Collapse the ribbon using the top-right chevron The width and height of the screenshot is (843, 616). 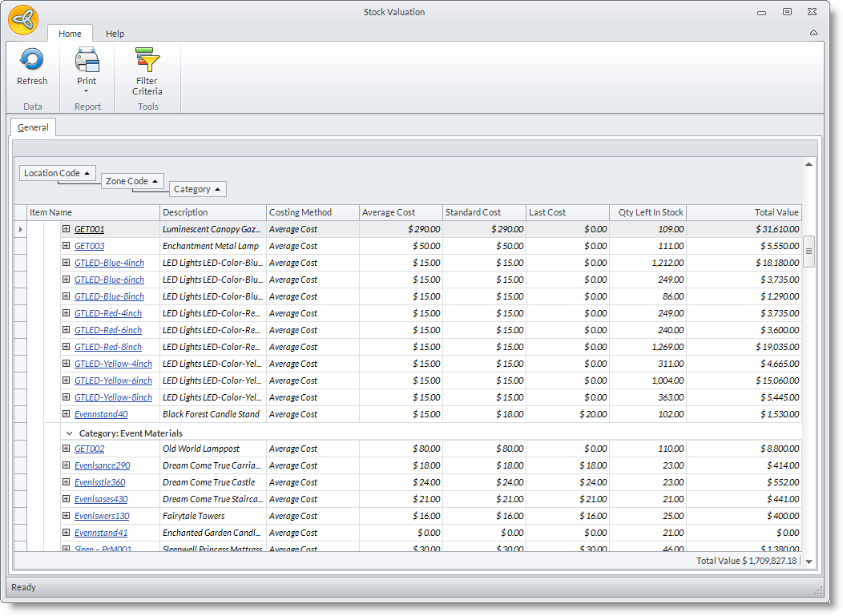[x=813, y=33]
